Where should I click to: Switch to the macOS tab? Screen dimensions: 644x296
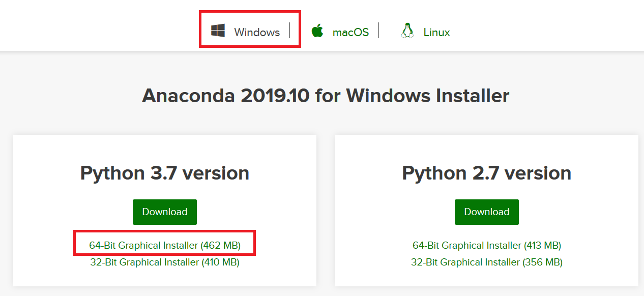coord(350,32)
